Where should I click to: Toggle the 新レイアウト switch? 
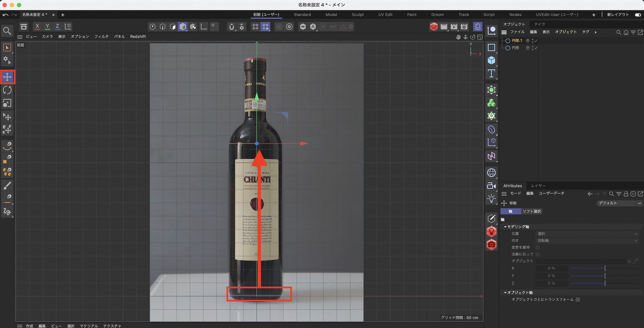638,15
